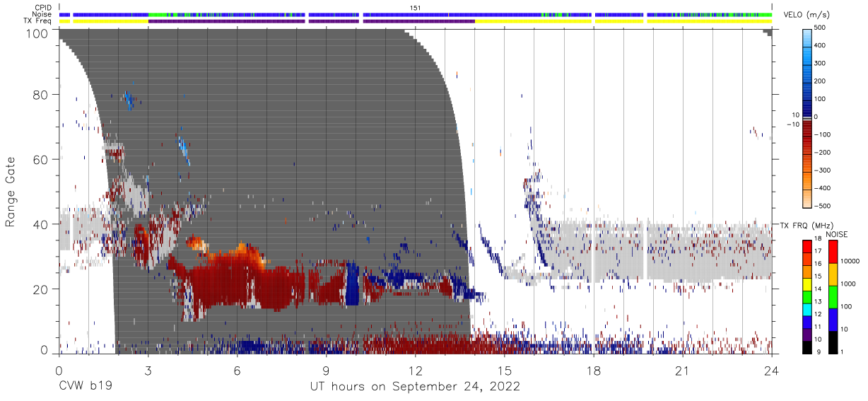The height and width of the screenshot is (401, 868).
Task: Click the 'CVW b19' radar beam label
Action: [85, 387]
